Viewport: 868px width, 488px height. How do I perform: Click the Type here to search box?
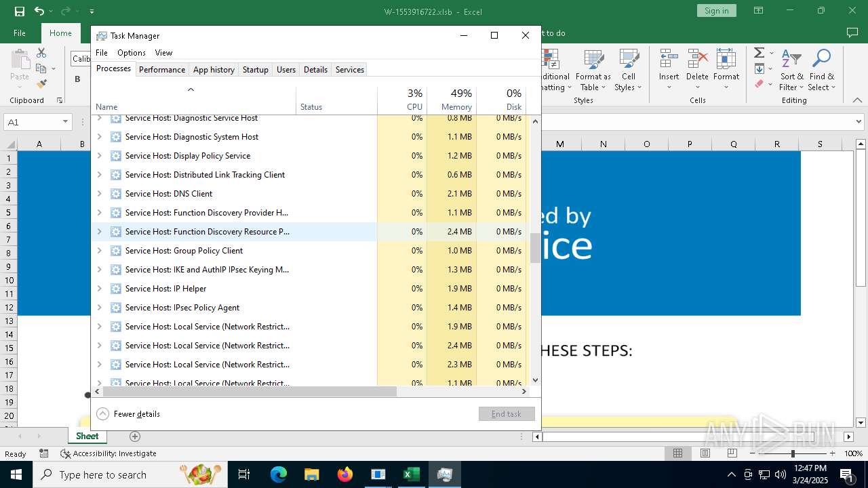tap(130, 474)
